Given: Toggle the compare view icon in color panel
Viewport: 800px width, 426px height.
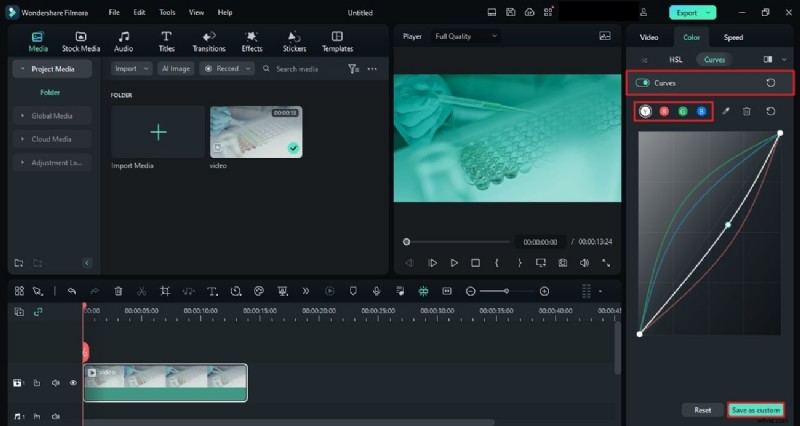Looking at the screenshot, I should (767, 59).
